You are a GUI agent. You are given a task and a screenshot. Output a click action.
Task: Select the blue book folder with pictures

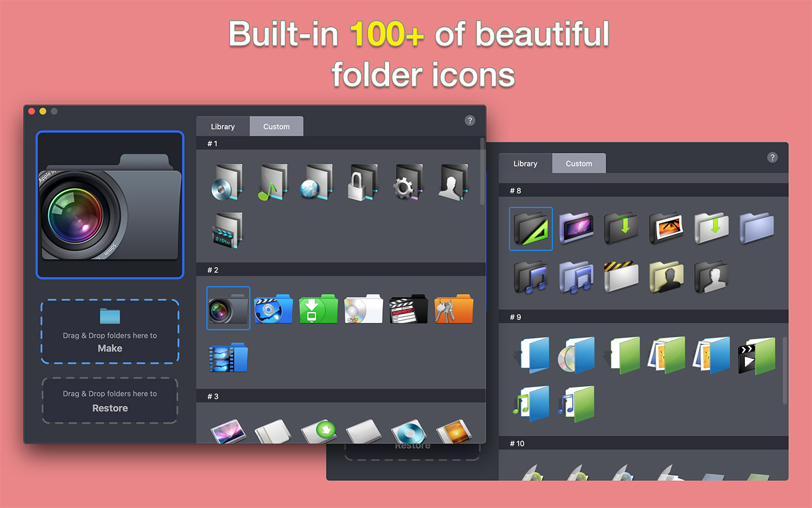click(712, 355)
